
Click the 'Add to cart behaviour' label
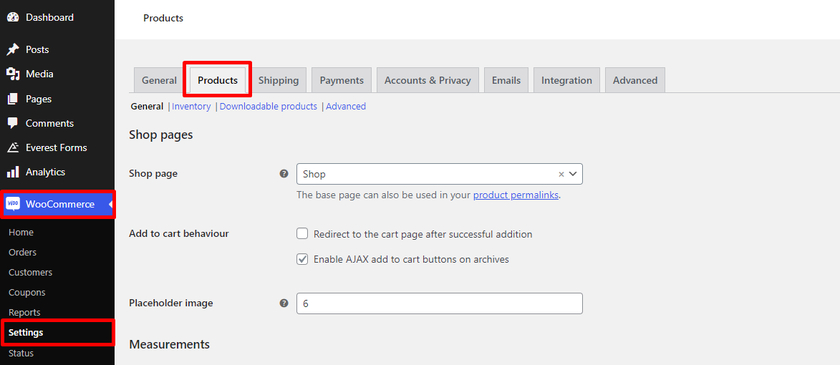pyautogui.click(x=179, y=234)
